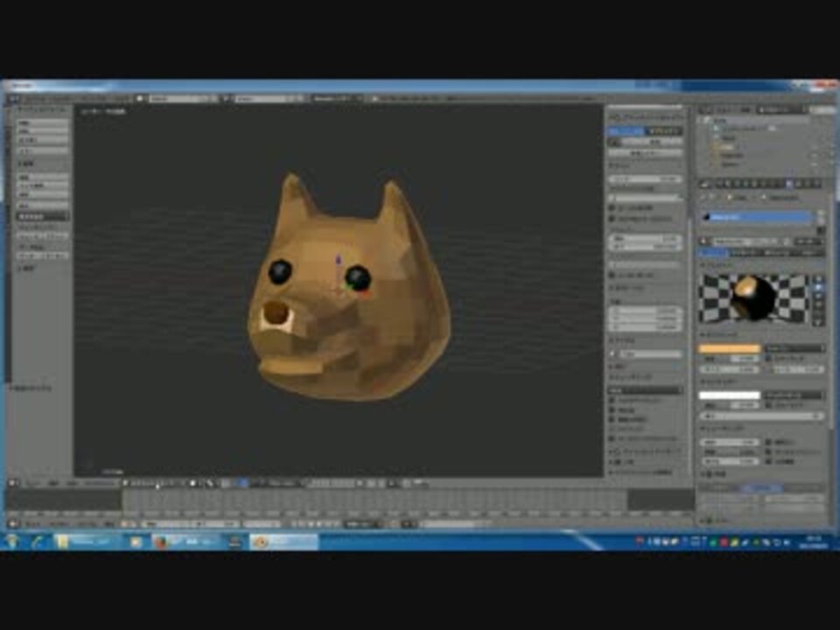Open the diffuse shader model dropdown
This screenshot has height=630, width=840.
click(x=794, y=348)
